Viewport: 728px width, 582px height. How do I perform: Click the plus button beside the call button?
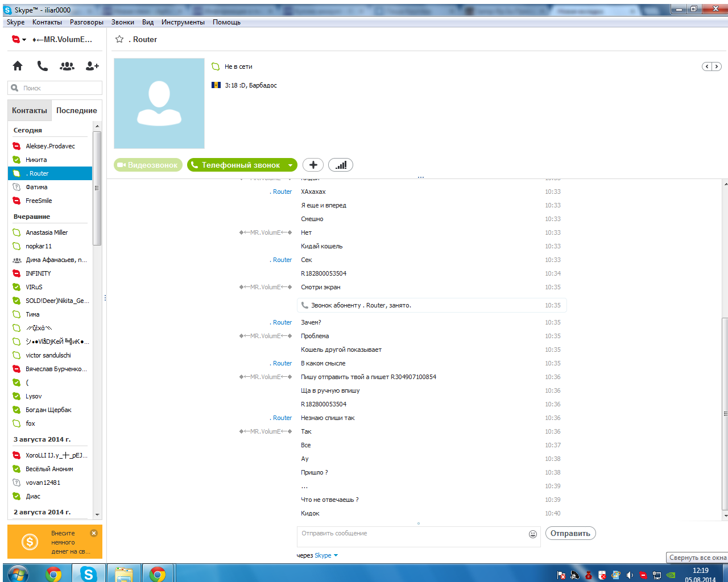point(313,165)
